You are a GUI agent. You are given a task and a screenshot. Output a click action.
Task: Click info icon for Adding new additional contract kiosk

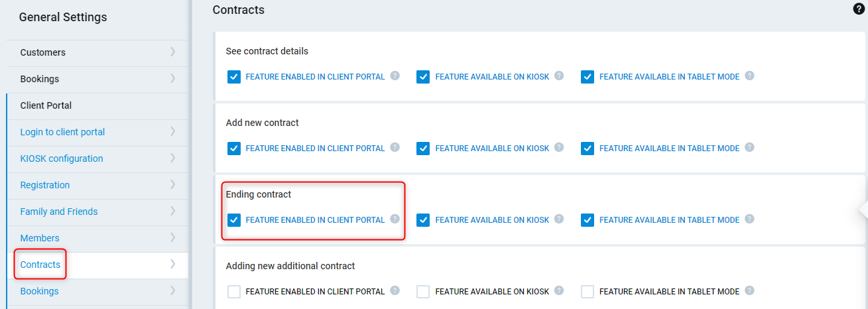559,290
